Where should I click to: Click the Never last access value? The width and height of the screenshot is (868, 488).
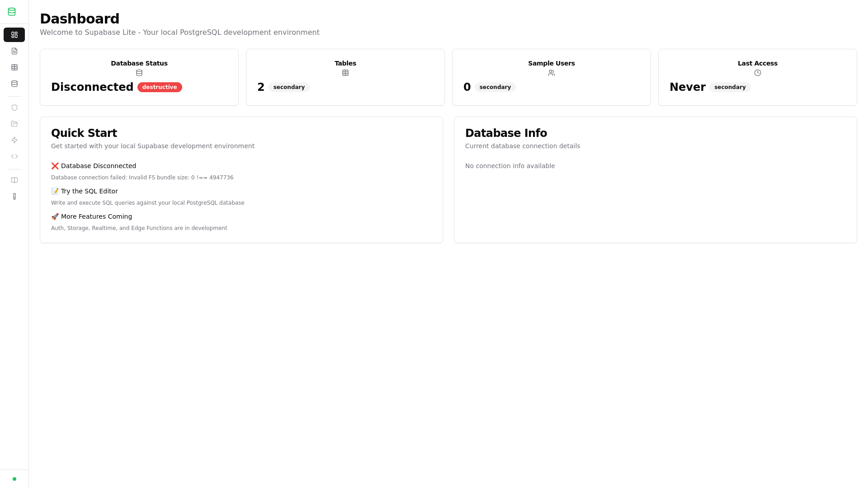687,87
